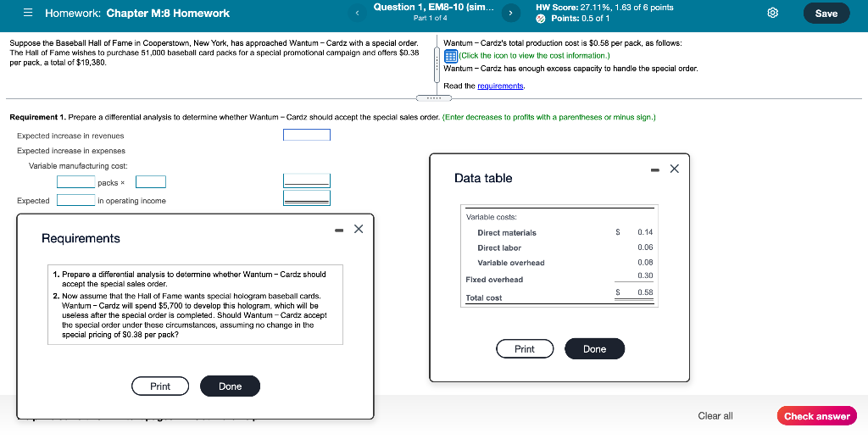Image resolution: width=868 pixels, height=439 pixels.
Task: Click the Total cost 0.58 value
Action: click(x=645, y=292)
